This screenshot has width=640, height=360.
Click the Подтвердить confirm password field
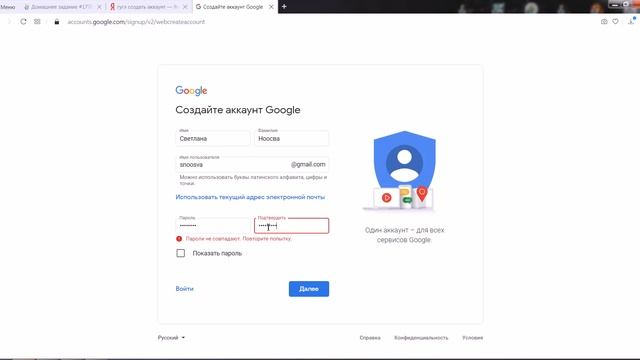pos(291,226)
